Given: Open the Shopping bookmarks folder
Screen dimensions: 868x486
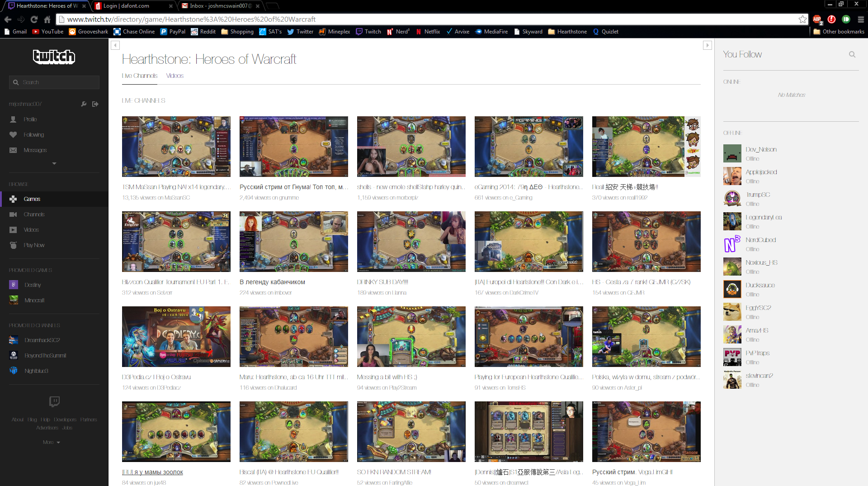Looking at the screenshot, I should coord(237,32).
